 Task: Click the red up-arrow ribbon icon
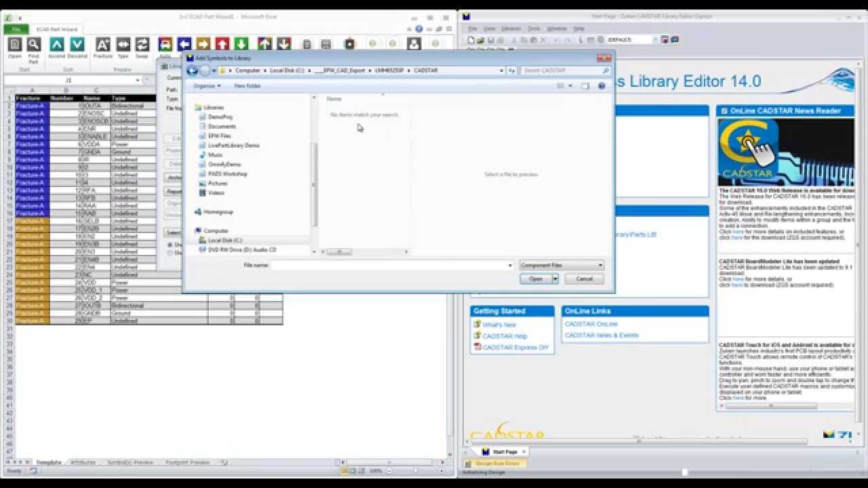pyautogui.click(x=222, y=44)
